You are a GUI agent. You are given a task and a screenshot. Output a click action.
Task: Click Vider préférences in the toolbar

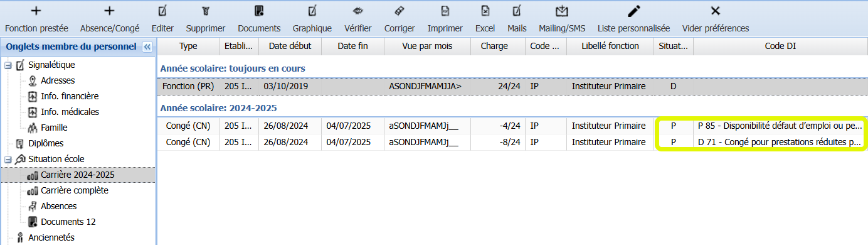(715, 11)
